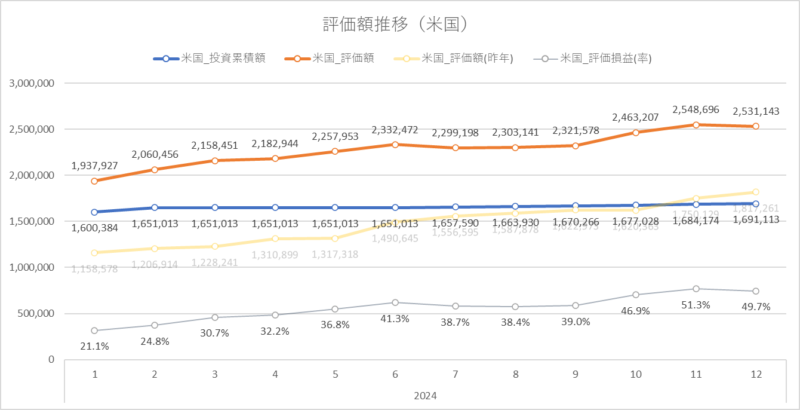
Task: Select the data label 1,691,113
Action: (756, 220)
